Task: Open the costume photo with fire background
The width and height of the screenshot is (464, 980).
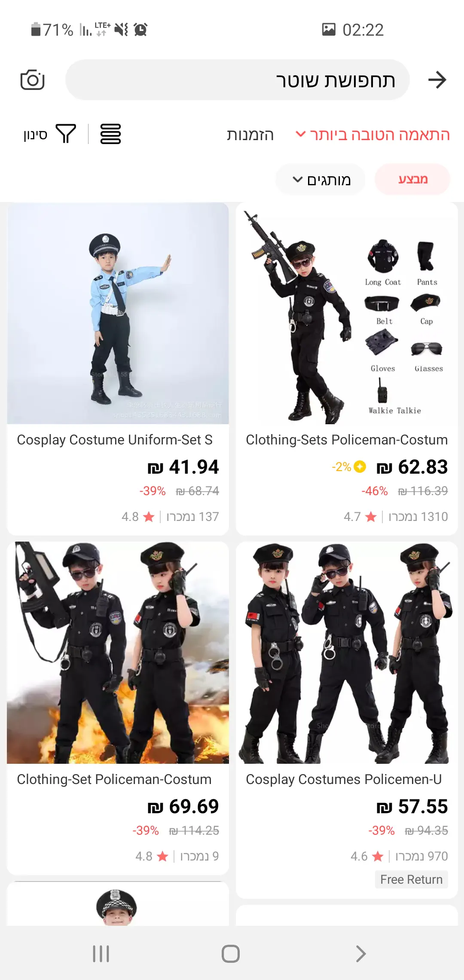Action: [x=118, y=652]
